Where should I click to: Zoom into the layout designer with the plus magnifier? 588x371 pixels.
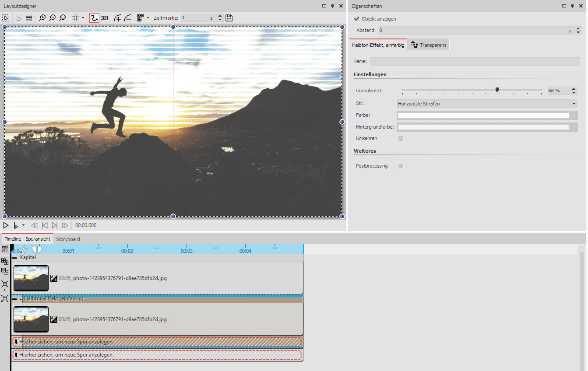point(42,17)
